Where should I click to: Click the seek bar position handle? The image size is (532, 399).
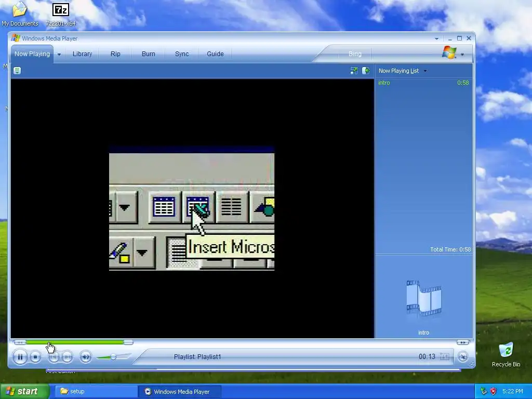(128, 342)
